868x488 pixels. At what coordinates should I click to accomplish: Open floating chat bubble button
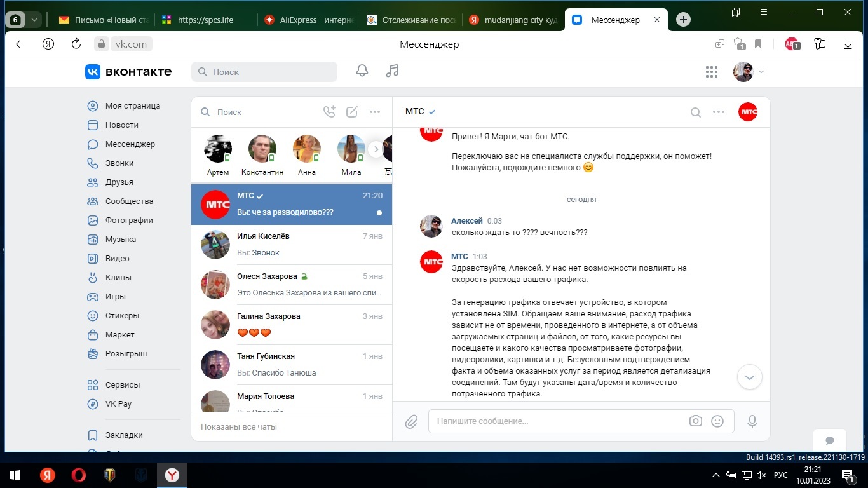point(829,440)
